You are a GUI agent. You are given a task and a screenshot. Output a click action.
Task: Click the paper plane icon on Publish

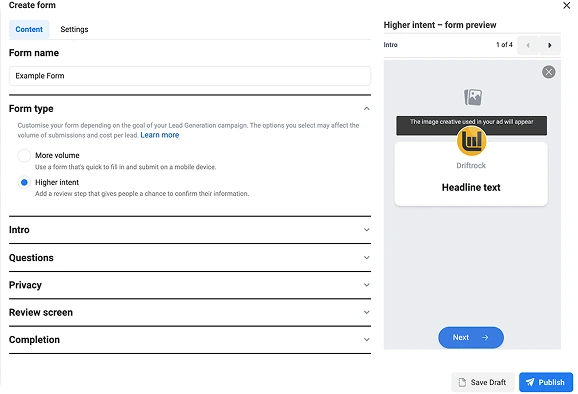pos(530,382)
